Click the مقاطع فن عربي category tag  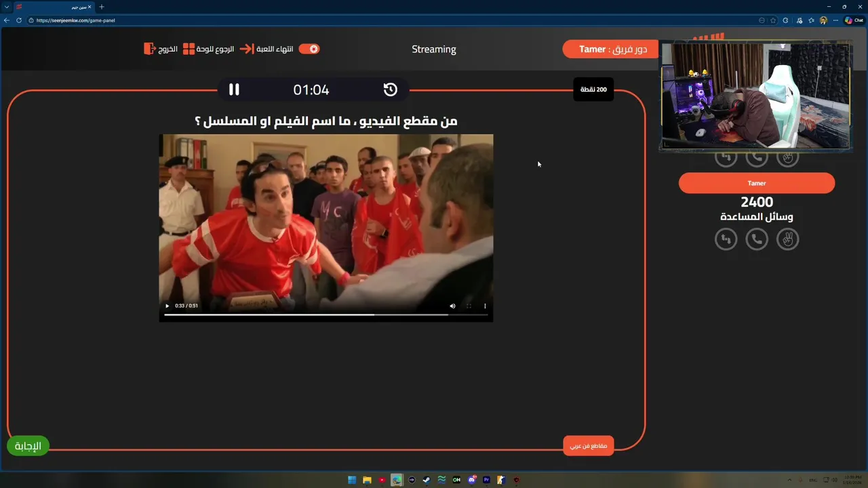pos(588,445)
